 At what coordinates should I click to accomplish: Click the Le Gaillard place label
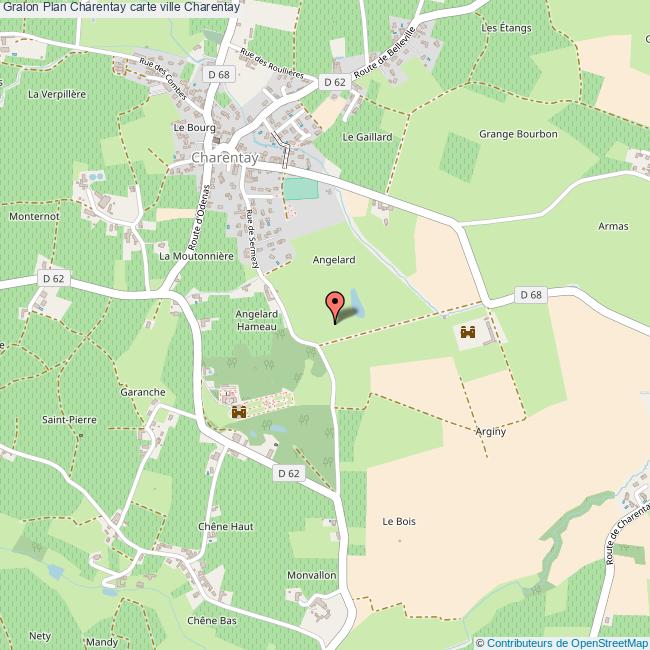pyautogui.click(x=367, y=137)
